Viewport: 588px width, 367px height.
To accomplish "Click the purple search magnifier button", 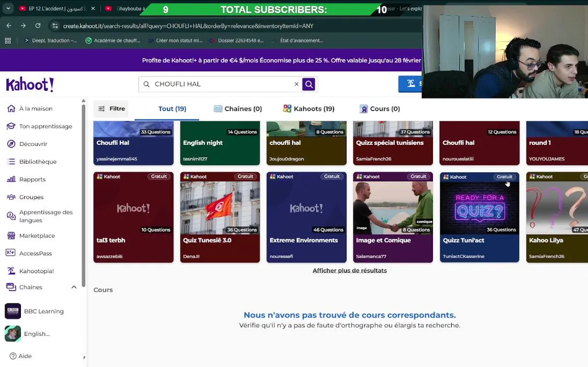I will pyautogui.click(x=309, y=84).
